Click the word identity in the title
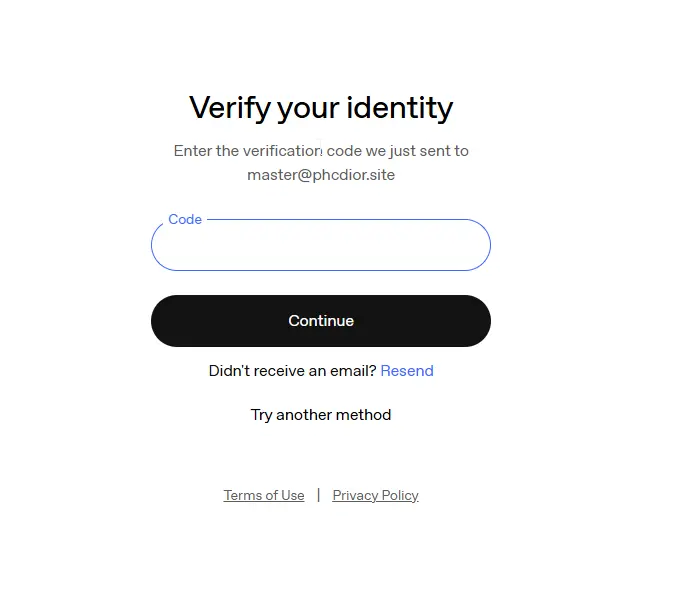Viewport: 695px width, 602px height. pos(399,108)
